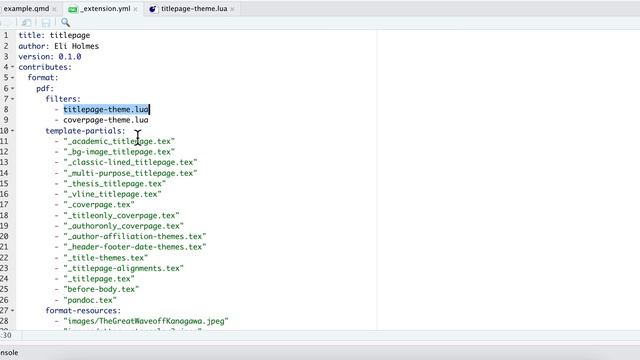Click "_vline_titlepage.tex" entry

[x=112, y=194]
